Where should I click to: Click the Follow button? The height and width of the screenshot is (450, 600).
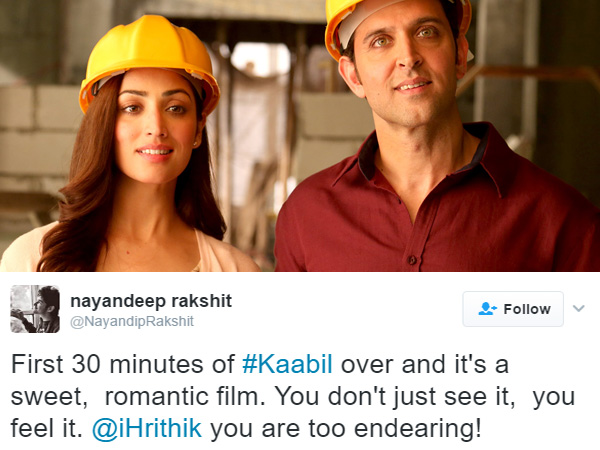click(513, 309)
